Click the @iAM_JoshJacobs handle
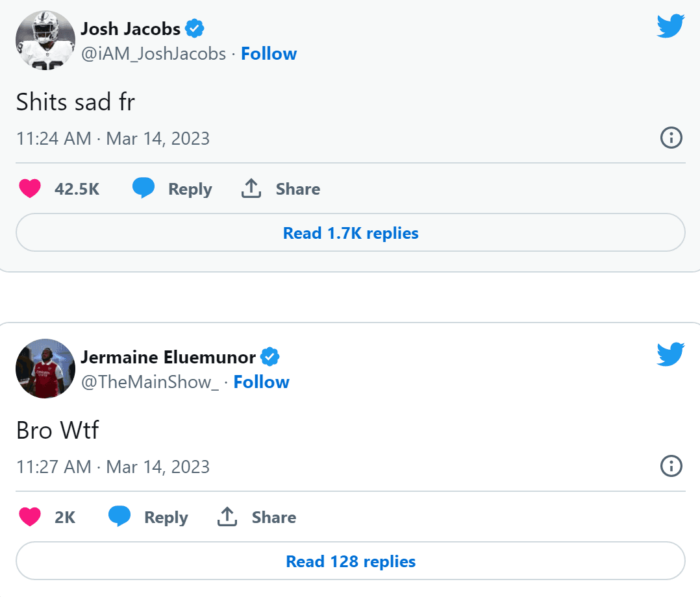 tap(153, 54)
